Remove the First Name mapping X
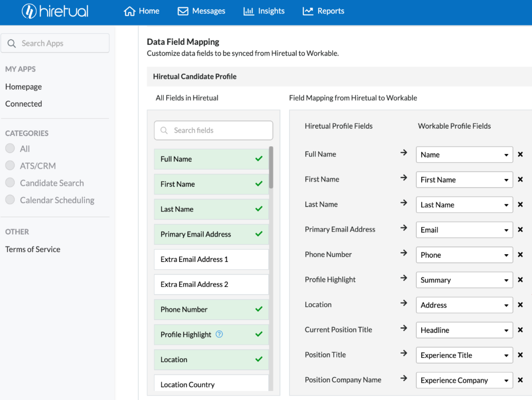The width and height of the screenshot is (532, 400). tap(520, 179)
